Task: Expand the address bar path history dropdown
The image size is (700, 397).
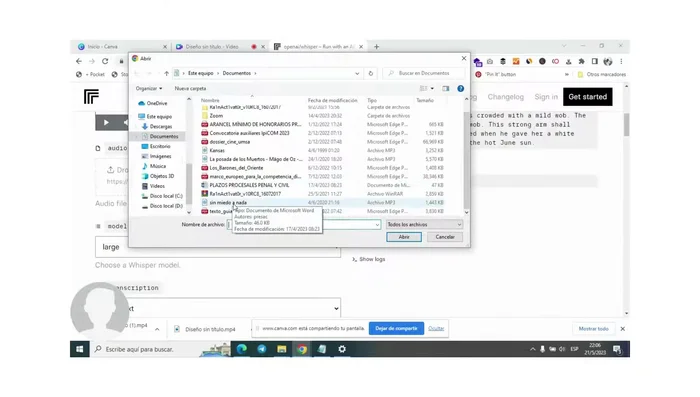Action: click(x=357, y=73)
